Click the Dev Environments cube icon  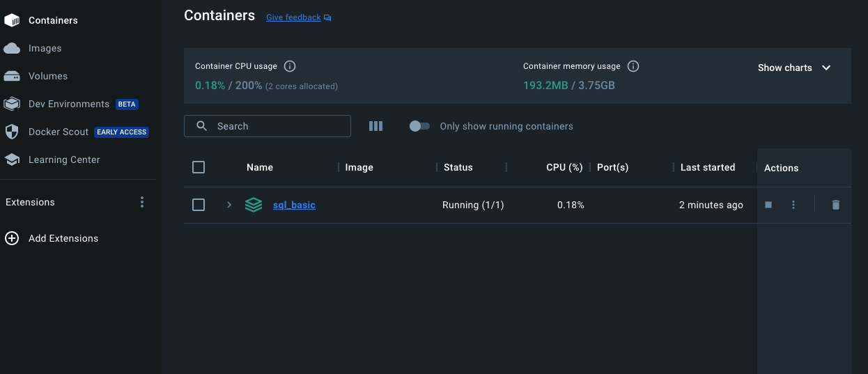pyautogui.click(x=12, y=104)
